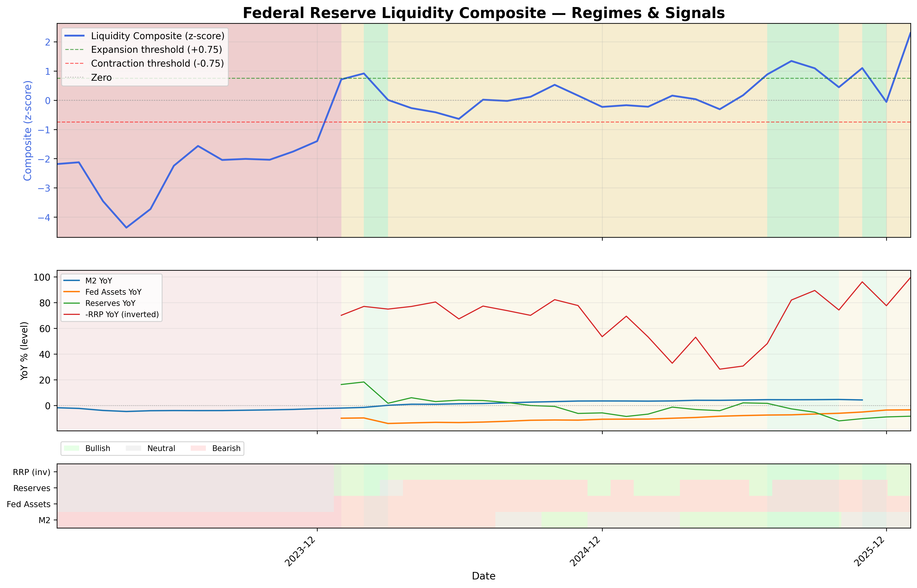917x588 pixels.
Task: Click the Neutral legend color swatch
Action: click(134, 448)
